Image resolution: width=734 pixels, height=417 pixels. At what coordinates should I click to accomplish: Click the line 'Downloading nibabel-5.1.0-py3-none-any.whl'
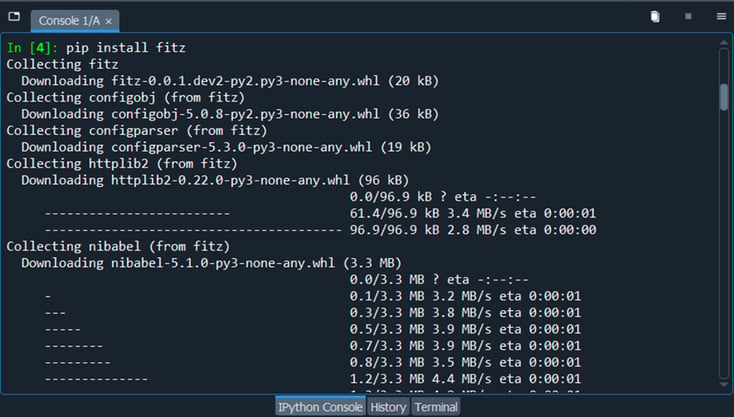pos(211,263)
